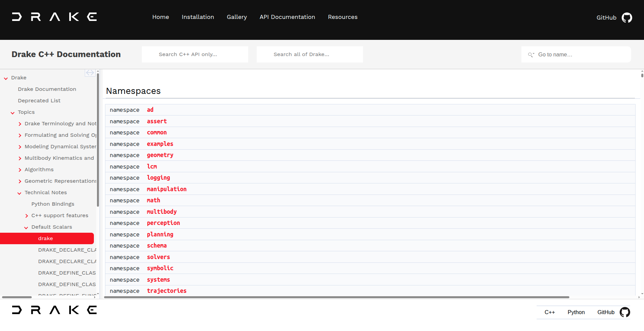Click the Namespaces section heading

click(x=133, y=91)
